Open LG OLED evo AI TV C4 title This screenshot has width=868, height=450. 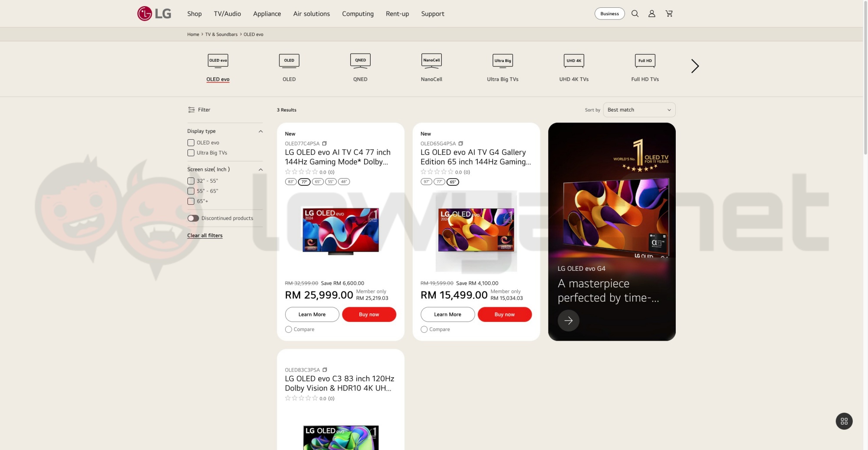pyautogui.click(x=338, y=157)
